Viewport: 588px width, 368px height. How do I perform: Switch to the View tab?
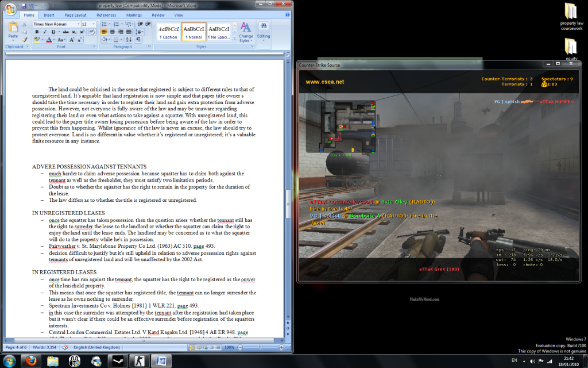point(179,15)
